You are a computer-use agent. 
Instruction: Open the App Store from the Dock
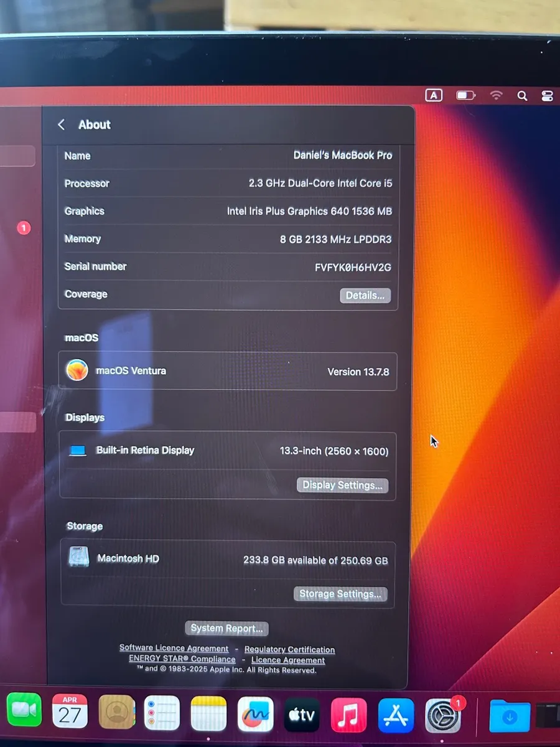pos(395,710)
